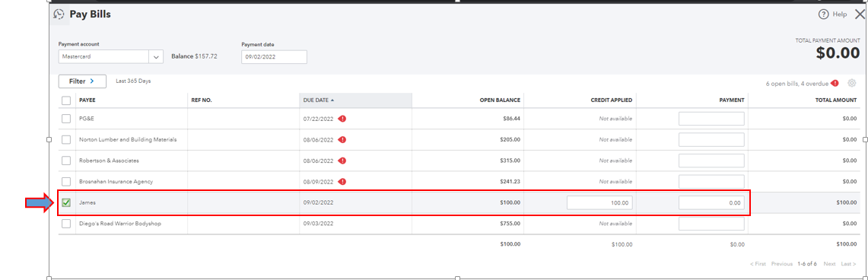Image resolution: width=868 pixels, height=280 pixels.
Task: Go to Previous page link
Action: [782, 264]
